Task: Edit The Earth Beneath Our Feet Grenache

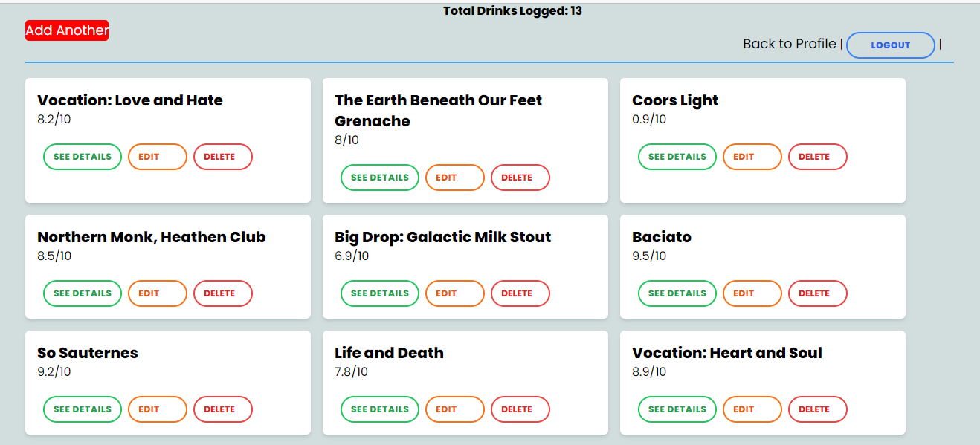Action: coord(454,177)
